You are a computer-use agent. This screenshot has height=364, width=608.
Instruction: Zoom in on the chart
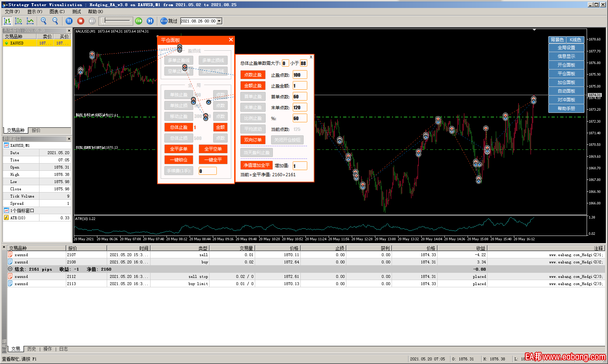tap(44, 21)
